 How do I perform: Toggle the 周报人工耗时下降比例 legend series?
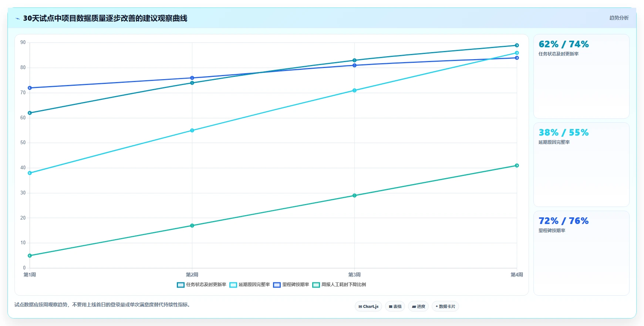339,285
